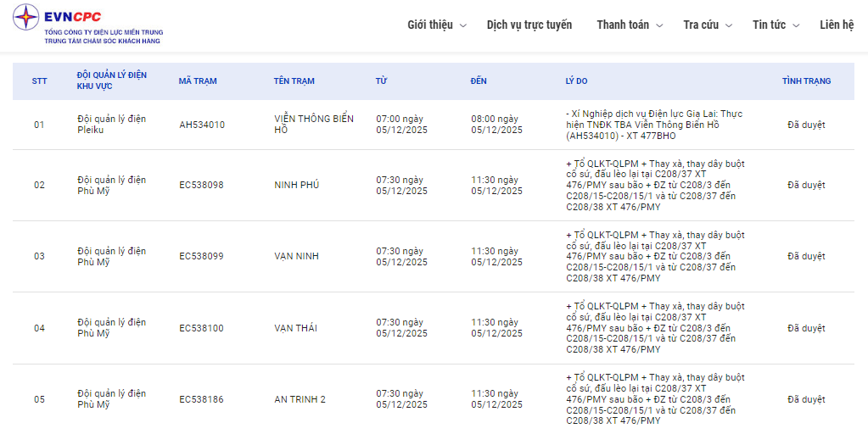Select station code EC538099
This screenshot has width=868, height=434.
(x=201, y=256)
